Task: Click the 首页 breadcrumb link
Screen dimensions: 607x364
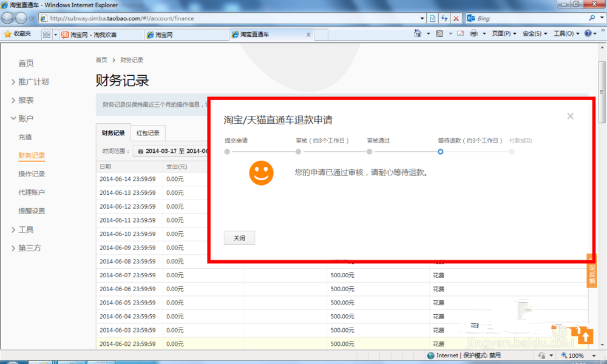Action: tap(101, 60)
